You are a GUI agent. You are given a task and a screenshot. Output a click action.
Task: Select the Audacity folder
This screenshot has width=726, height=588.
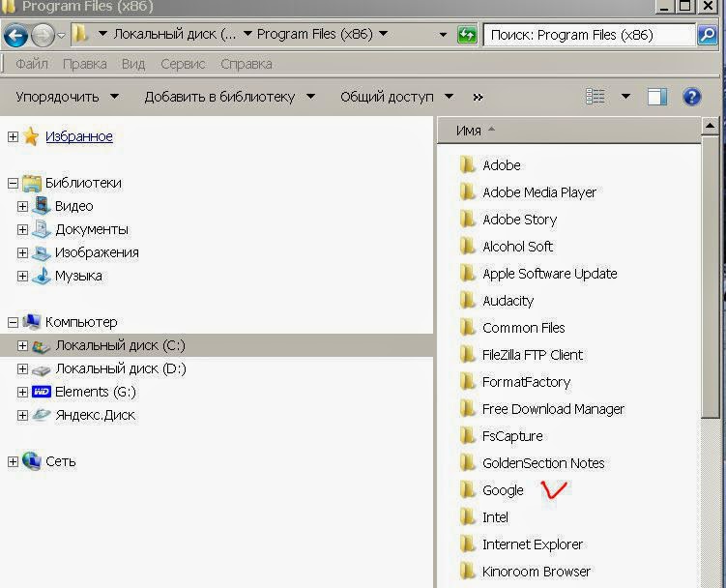(x=508, y=301)
